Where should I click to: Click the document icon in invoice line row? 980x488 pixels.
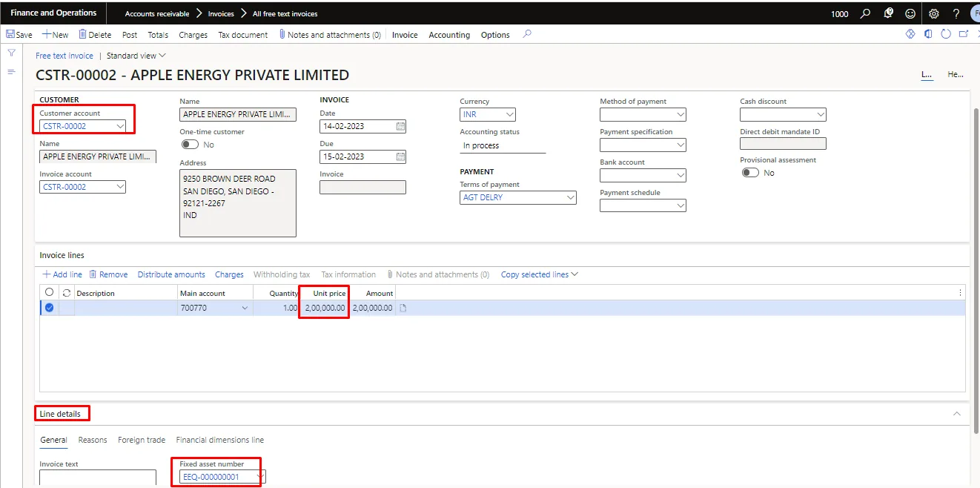tap(404, 308)
